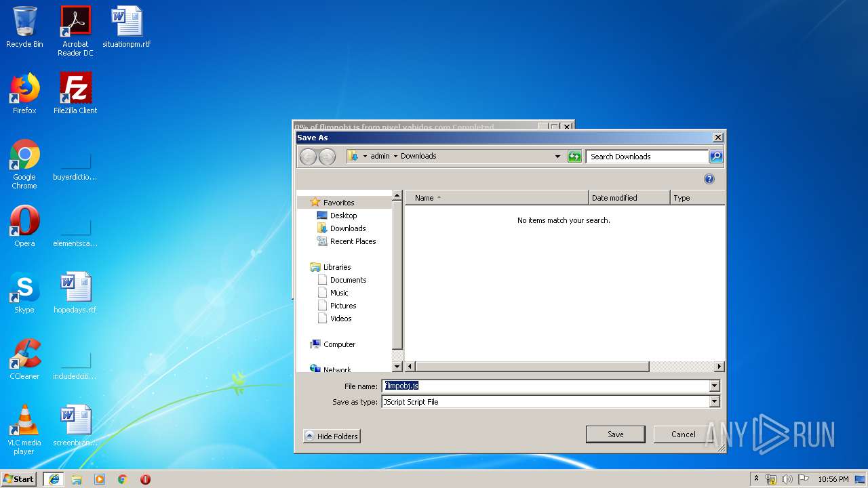Click Hide Folders button

click(x=332, y=436)
